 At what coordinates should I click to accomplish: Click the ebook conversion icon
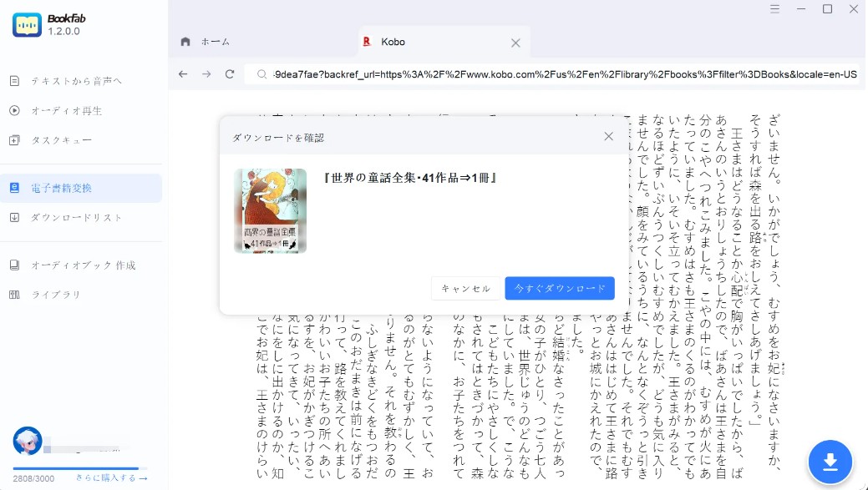pos(15,188)
